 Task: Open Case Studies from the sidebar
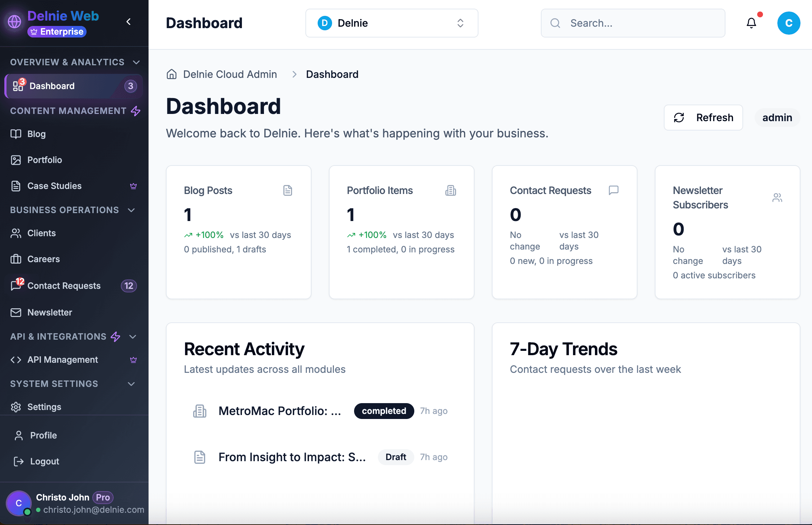pos(54,186)
